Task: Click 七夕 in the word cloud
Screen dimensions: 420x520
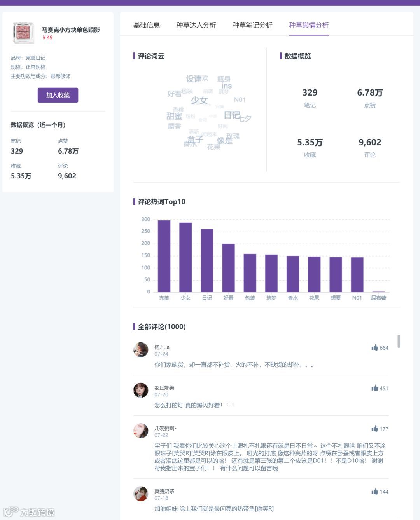Action: (x=245, y=119)
